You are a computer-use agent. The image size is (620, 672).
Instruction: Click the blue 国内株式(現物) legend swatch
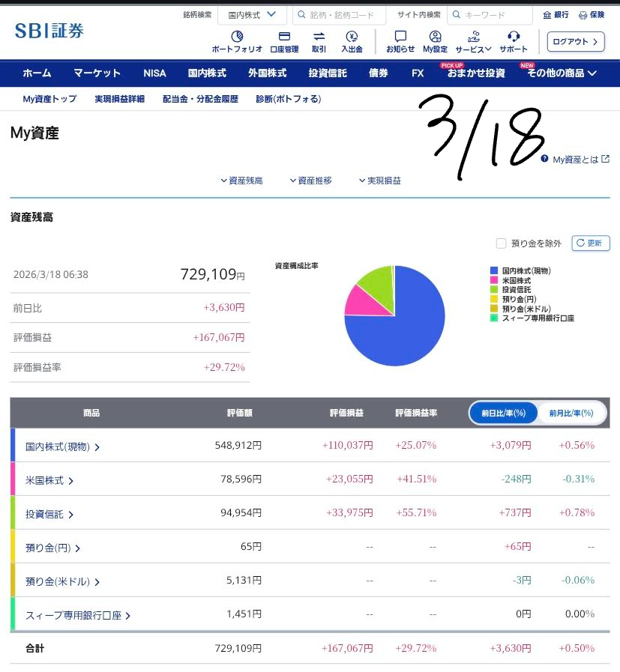[x=494, y=270]
